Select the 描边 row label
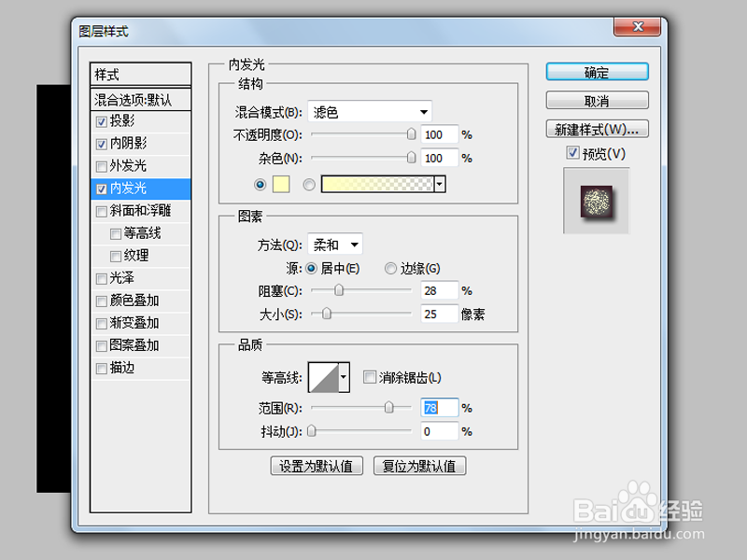747x560 pixels. (x=122, y=368)
